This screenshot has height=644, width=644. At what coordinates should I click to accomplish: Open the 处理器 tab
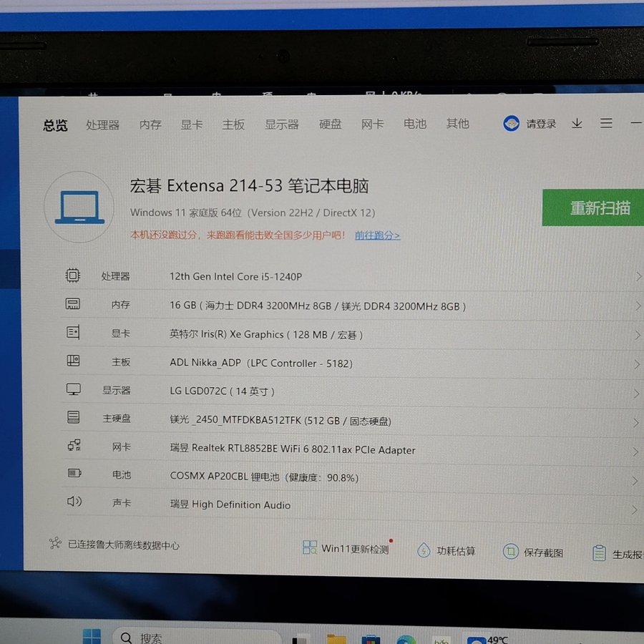(x=102, y=125)
